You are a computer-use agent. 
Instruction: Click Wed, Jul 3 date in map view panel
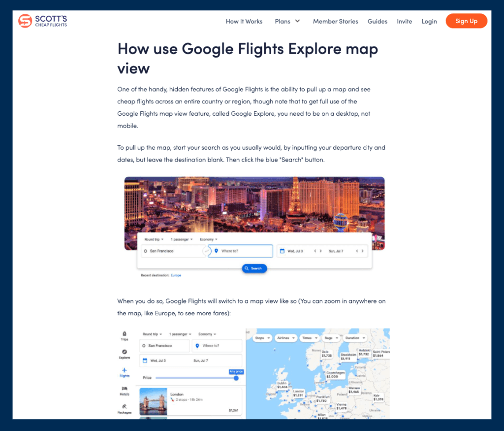click(x=158, y=361)
